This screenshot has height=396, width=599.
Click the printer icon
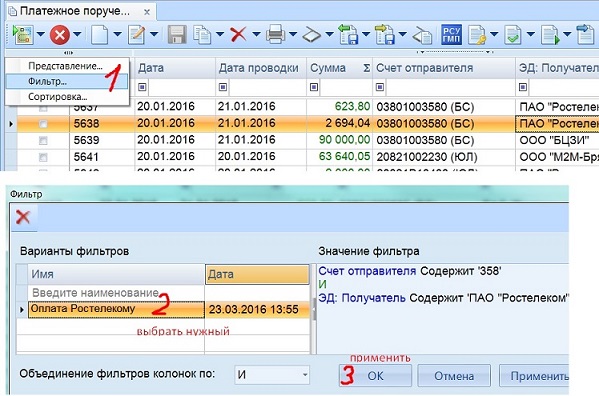275,35
